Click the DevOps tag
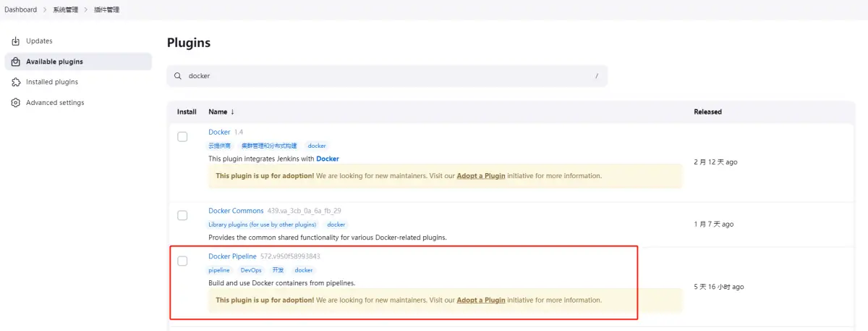 (x=251, y=270)
